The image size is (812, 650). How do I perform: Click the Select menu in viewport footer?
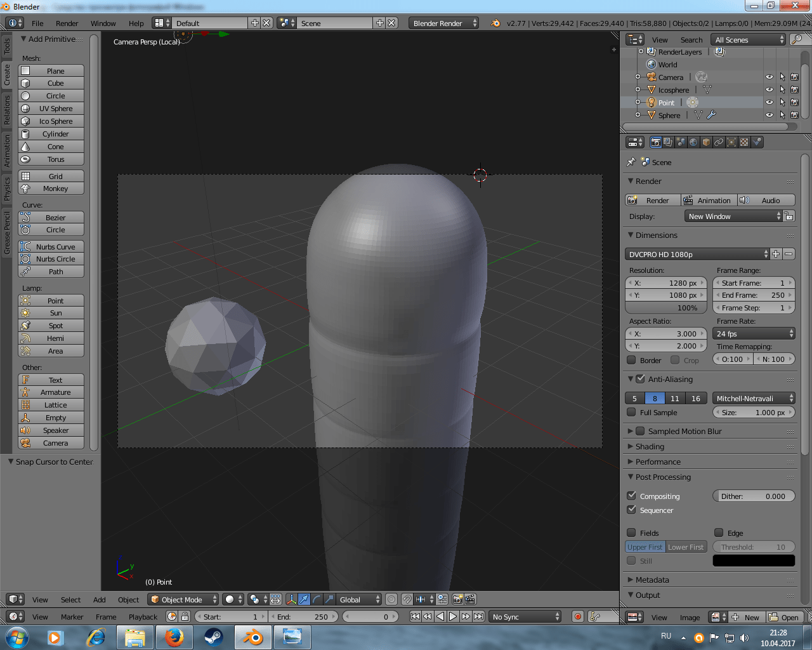coord(70,599)
